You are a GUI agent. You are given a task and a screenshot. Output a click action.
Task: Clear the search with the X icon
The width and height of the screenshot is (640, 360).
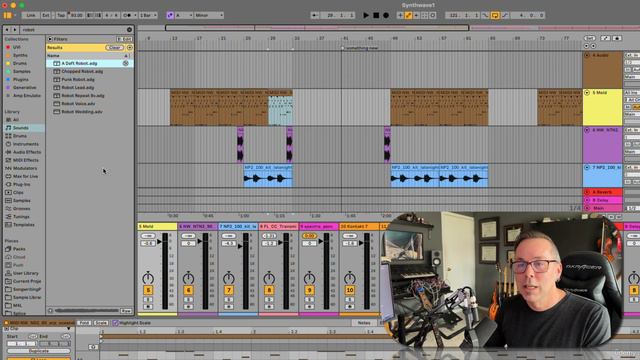129,30
